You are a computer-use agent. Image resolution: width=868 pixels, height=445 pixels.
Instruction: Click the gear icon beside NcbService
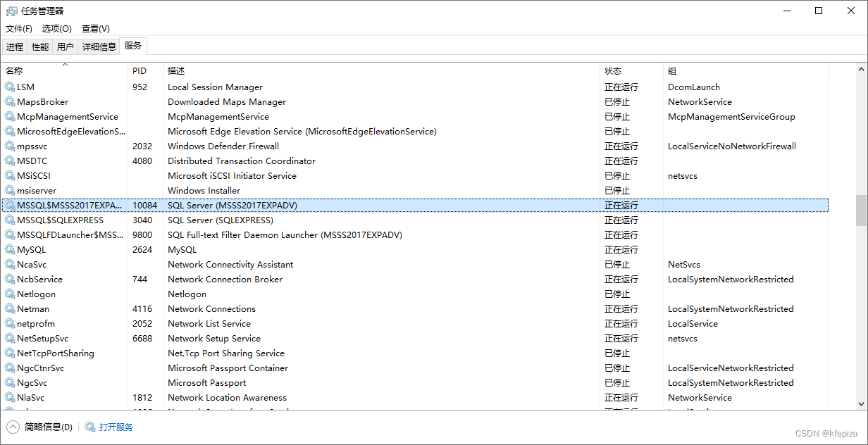10,280
